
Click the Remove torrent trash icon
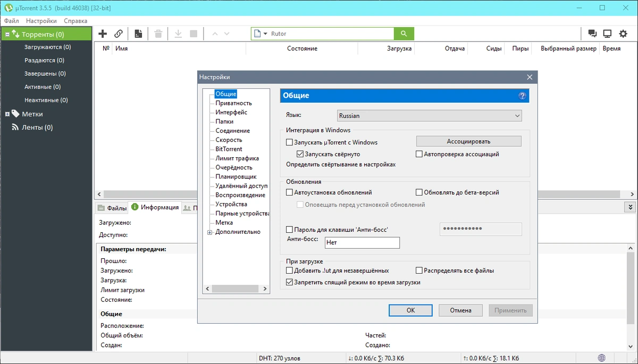[x=158, y=33]
